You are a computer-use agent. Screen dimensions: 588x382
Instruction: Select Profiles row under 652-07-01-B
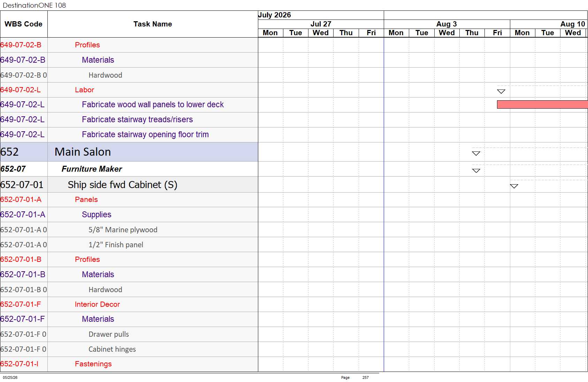(x=129, y=259)
